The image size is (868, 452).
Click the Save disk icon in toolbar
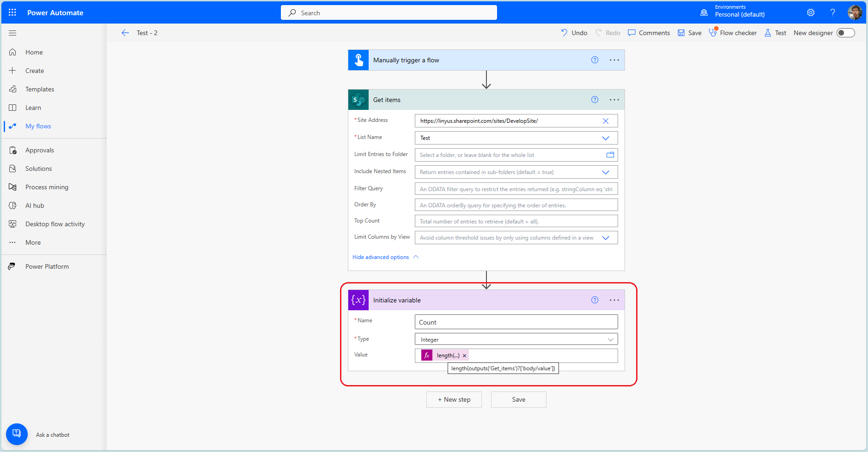click(681, 33)
